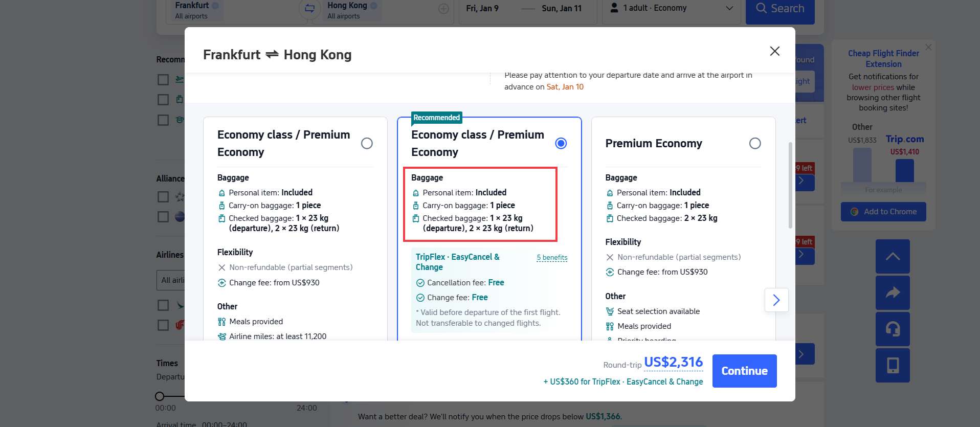Click the back-to-top chevron icon on the right
Screen dimensions: 980x427
pyautogui.click(x=893, y=256)
